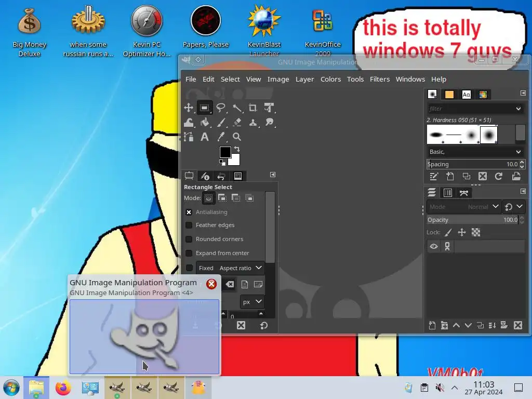Switch to the Patterns tab
Image resolution: width=532 pixels, height=399 pixels.
(x=449, y=95)
